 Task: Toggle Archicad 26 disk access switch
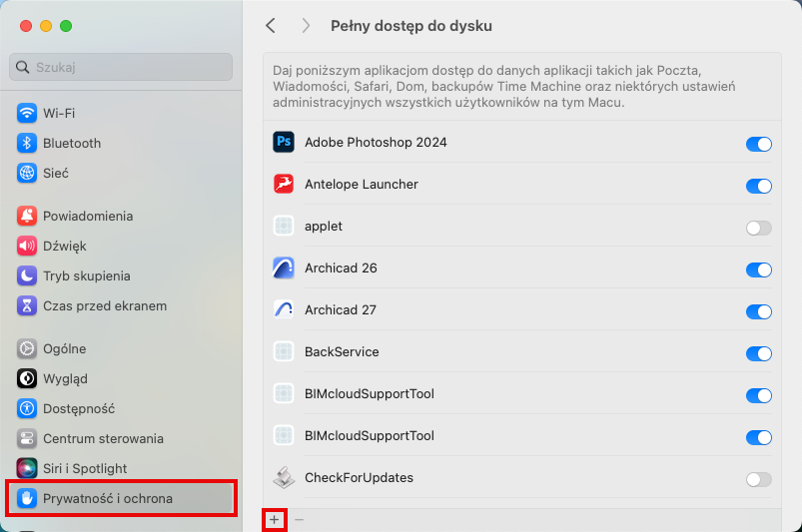(x=758, y=269)
